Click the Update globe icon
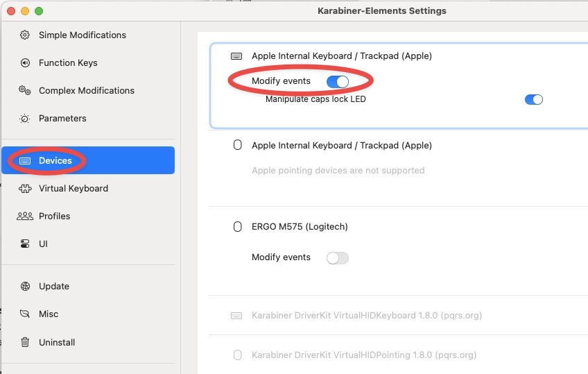Screen dimensions: 588x374 [x=25, y=286]
